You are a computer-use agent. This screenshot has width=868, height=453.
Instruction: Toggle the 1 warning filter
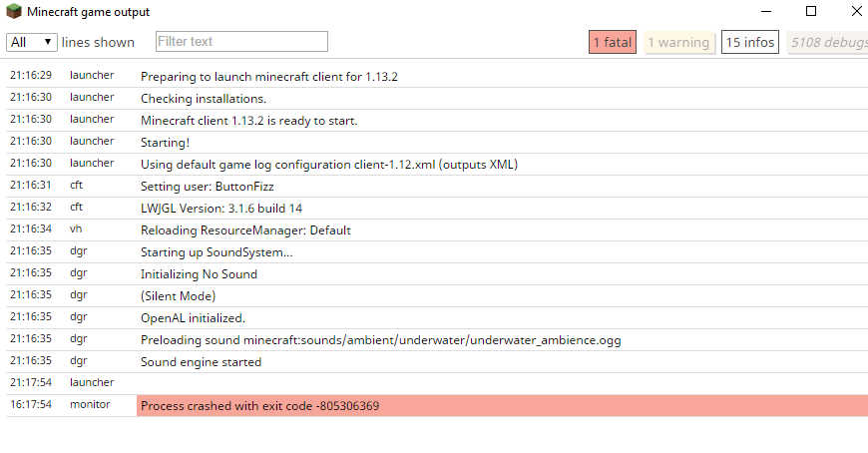tap(678, 42)
